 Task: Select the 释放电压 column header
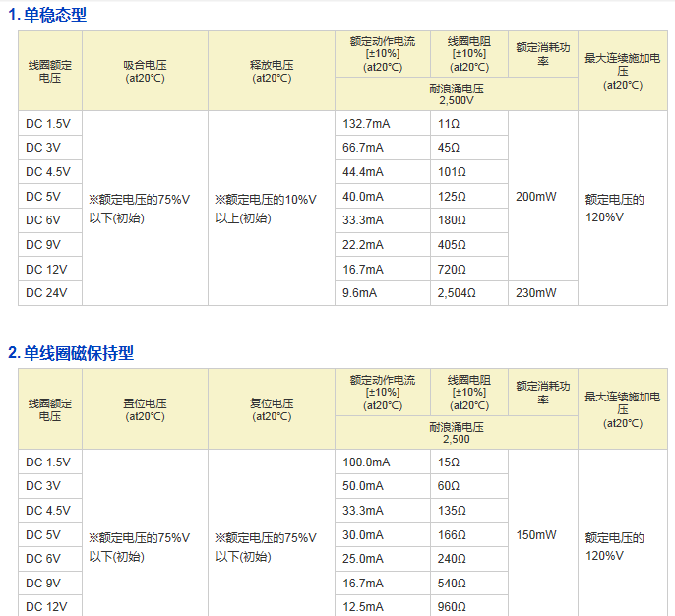click(x=271, y=71)
